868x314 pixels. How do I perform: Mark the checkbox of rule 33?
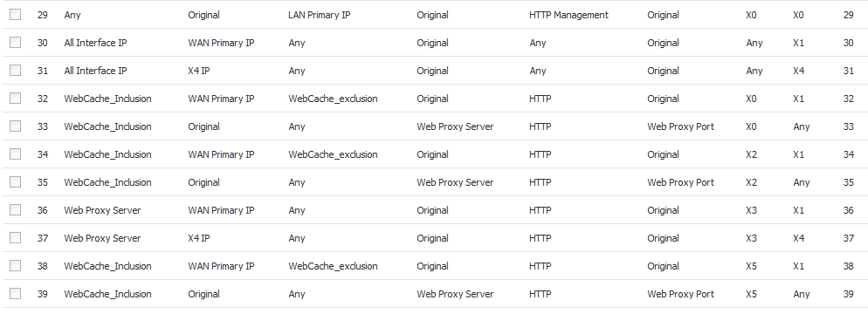16,126
